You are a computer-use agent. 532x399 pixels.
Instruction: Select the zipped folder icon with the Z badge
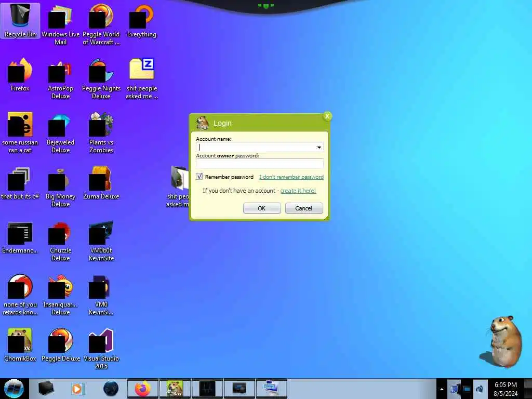(x=142, y=78)
